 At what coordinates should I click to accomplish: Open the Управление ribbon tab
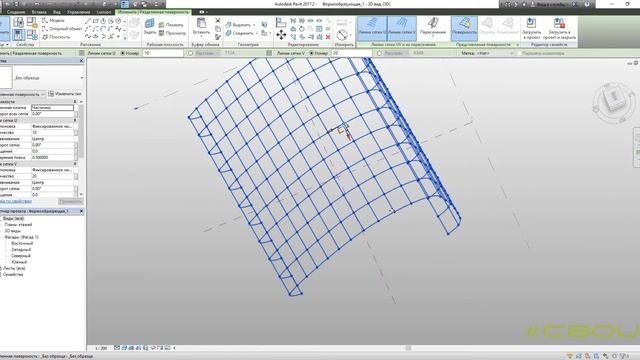(78, 12)
